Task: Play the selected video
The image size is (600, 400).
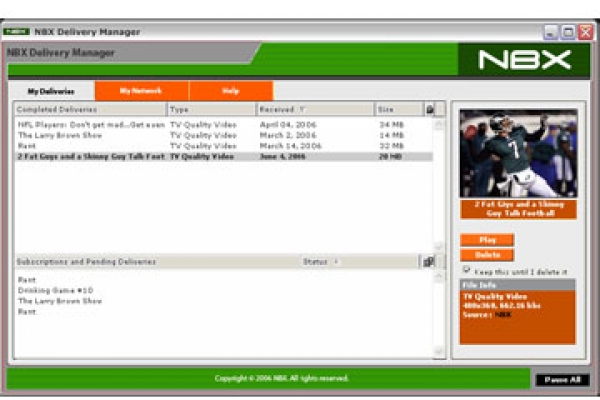Action: [487, 240]
